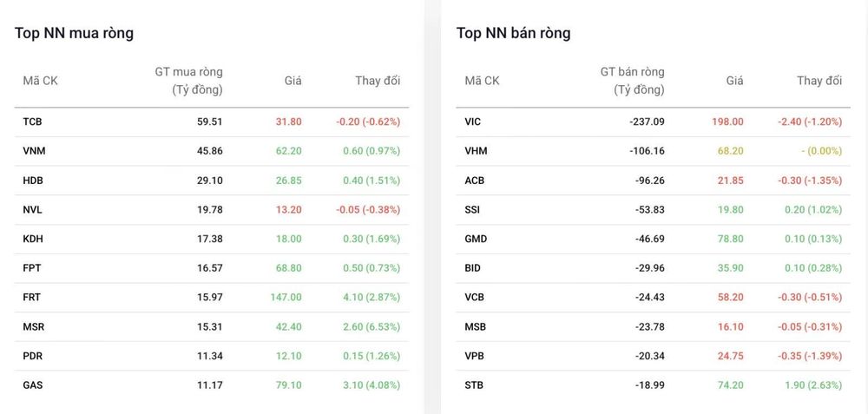Open the TCB stock ticker row
This screenshot has width=868, height=414.
click(212, 122)
